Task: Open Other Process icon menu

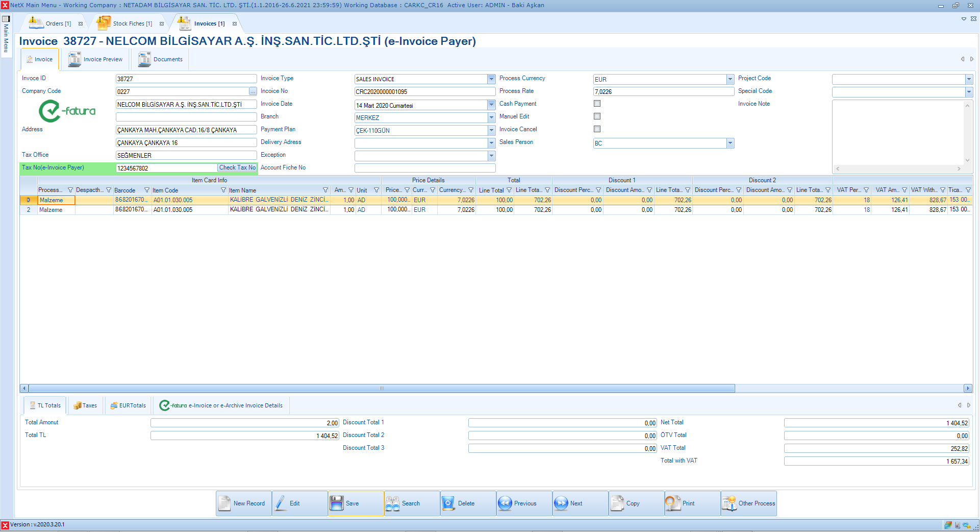Action: 729,503
